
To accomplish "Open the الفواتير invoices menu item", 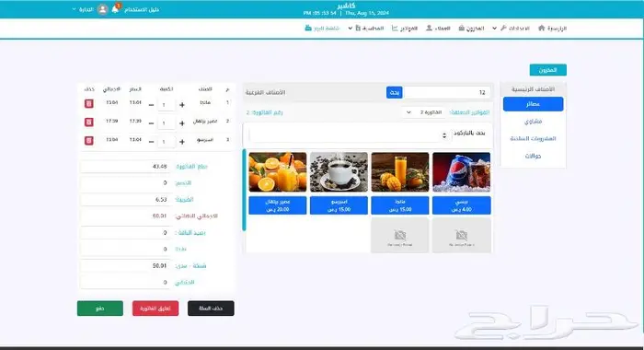I will [405, 28].
